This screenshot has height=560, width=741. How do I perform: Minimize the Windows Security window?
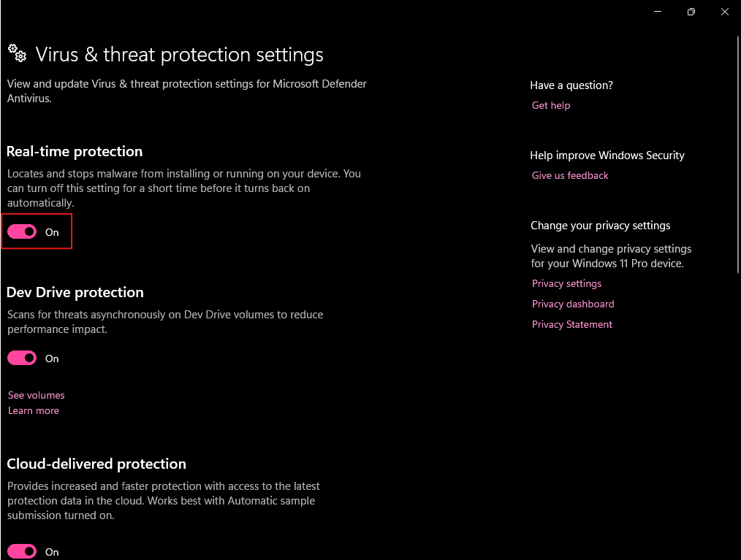[657, 12]
